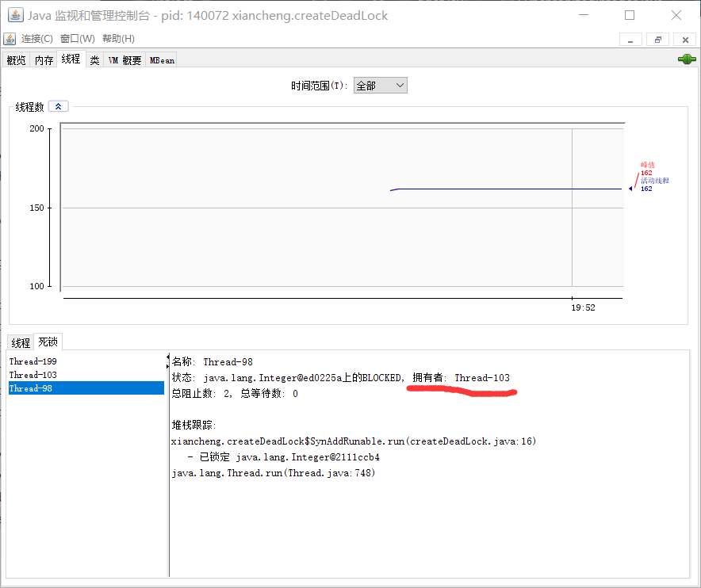Click the 100 y-axis label
The width and height of the screenshot is (701, 588).
pyautogui.click(x=36, y=286)
